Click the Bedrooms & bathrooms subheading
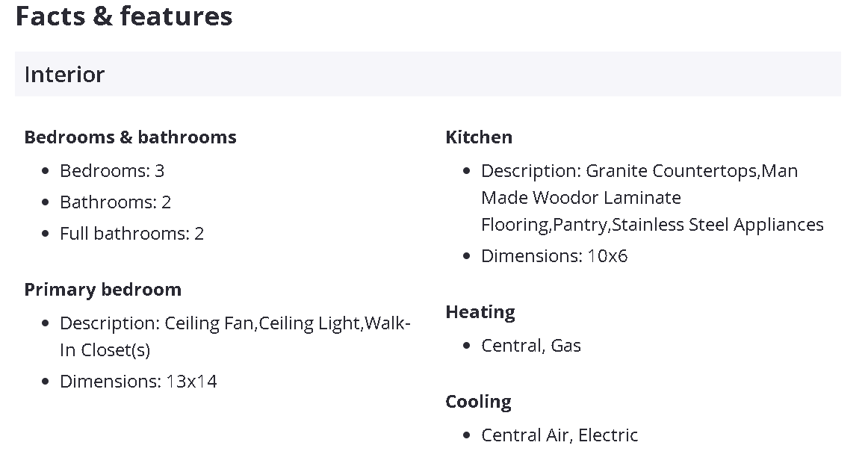The width and height of the screenshot is (868, 460). (130, 137)
